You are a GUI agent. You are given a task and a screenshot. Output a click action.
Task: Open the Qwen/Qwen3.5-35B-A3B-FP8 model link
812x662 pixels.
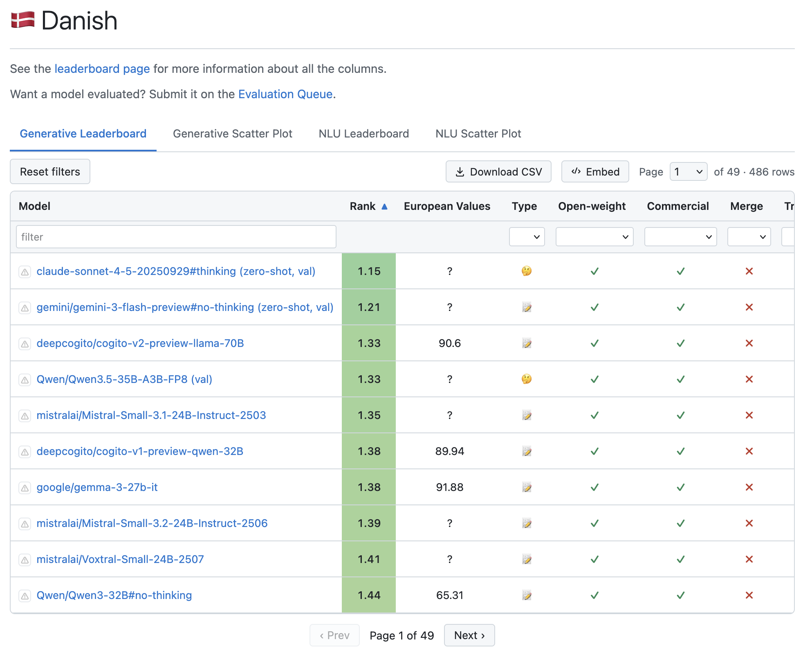point(124,379)
